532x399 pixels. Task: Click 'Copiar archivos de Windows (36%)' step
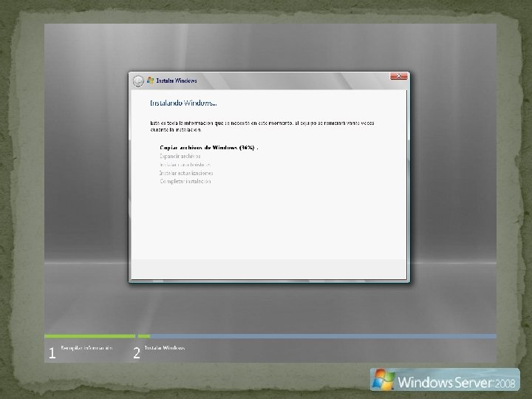tap(209, 148)
